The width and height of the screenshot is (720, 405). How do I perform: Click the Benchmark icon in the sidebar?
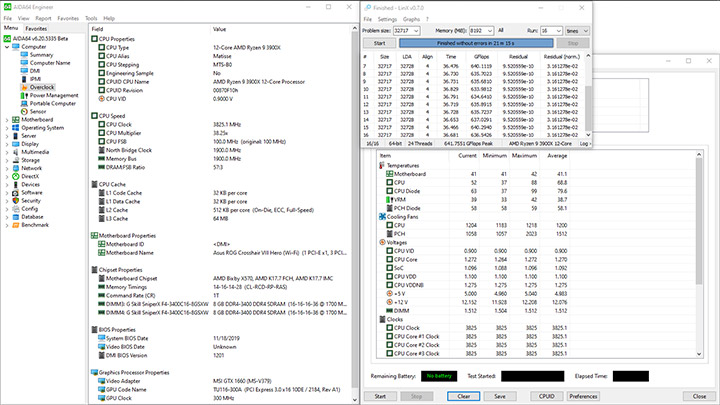coord(16,224)
